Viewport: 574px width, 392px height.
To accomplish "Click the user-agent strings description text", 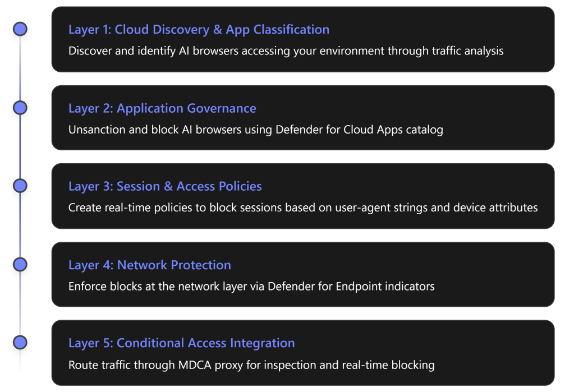I will click(x=303, y=207).
